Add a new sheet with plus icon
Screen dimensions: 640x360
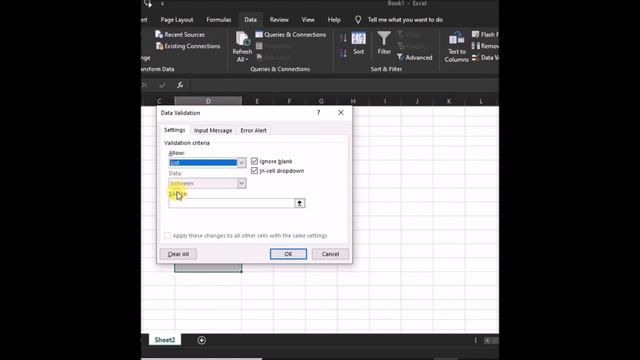tap(202, 340)
